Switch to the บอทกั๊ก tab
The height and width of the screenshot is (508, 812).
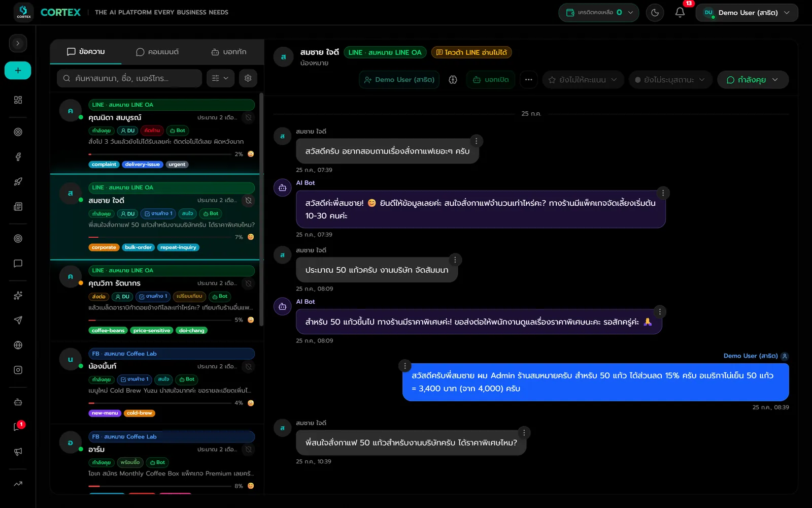click(x=228, y=52)
